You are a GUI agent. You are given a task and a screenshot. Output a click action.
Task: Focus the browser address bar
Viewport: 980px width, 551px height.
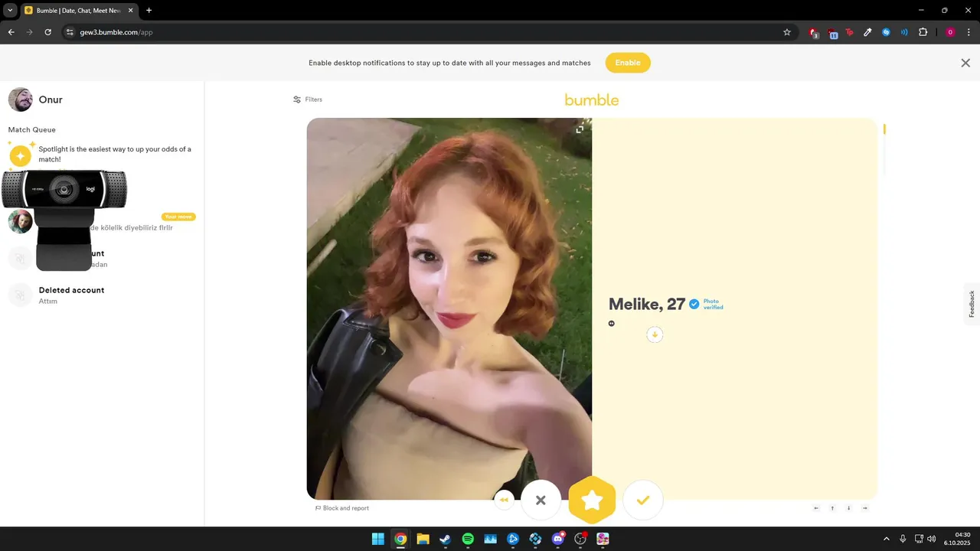[429, 32]
